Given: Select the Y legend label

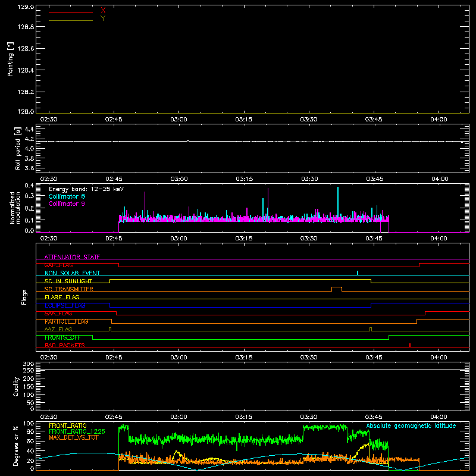Looking at the screenshot, I should coord(103,18).
